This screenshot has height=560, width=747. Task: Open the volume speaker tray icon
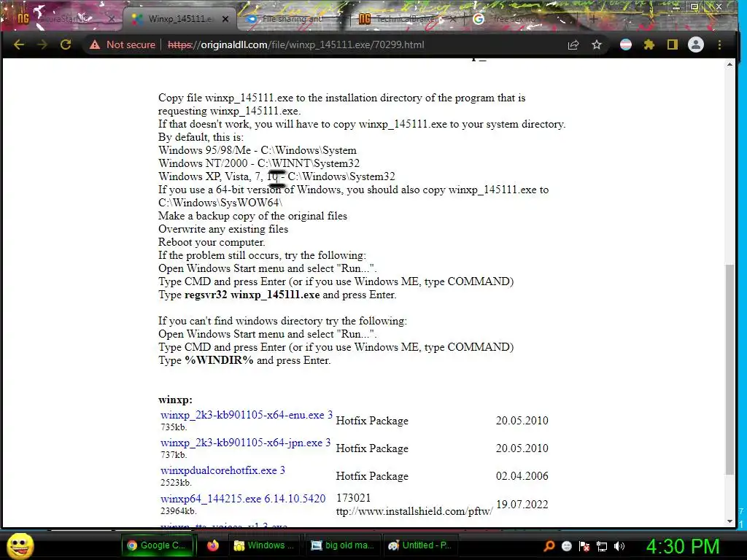tap(619, 546)
